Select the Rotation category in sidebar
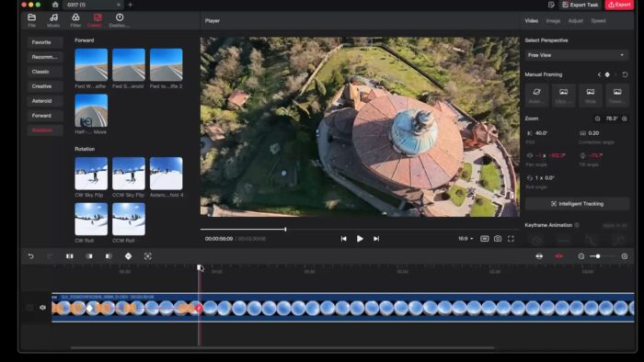The image size is (644, 362). [45, 130]
